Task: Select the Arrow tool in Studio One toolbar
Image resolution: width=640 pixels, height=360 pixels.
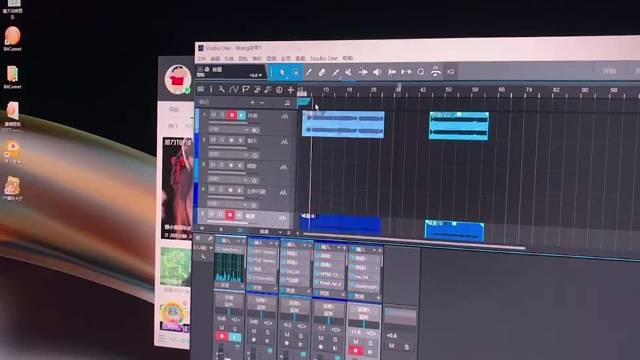Action: click(282, 73)
